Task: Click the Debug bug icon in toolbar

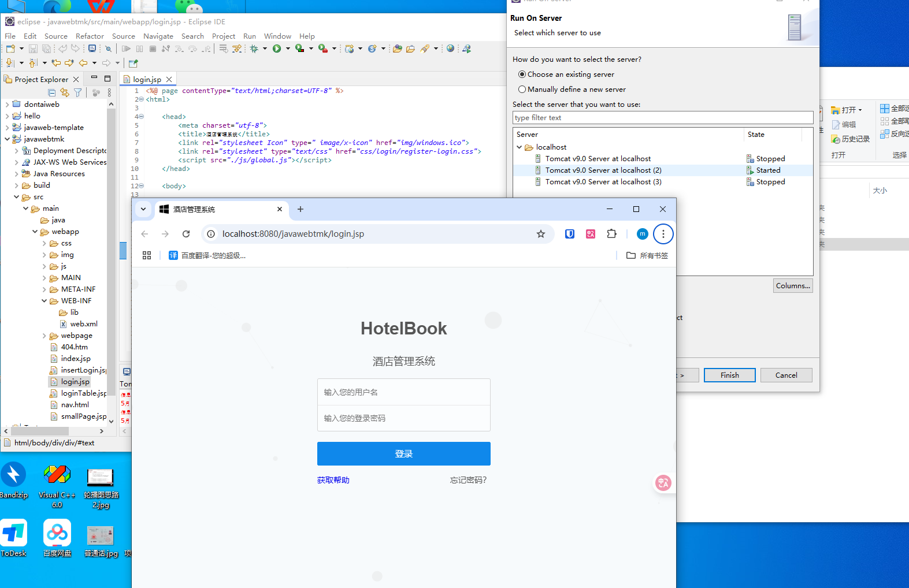Action: point(254,49)
